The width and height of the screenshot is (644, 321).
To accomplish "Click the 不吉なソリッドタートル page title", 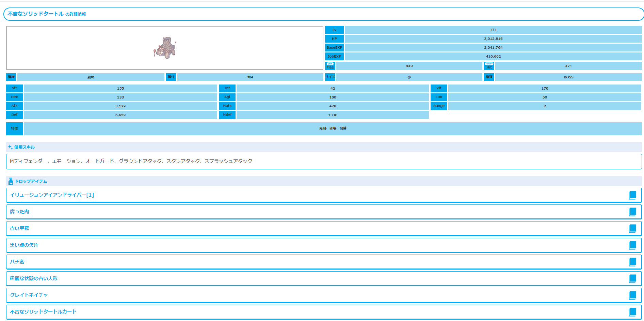I will tap(35, 14).
